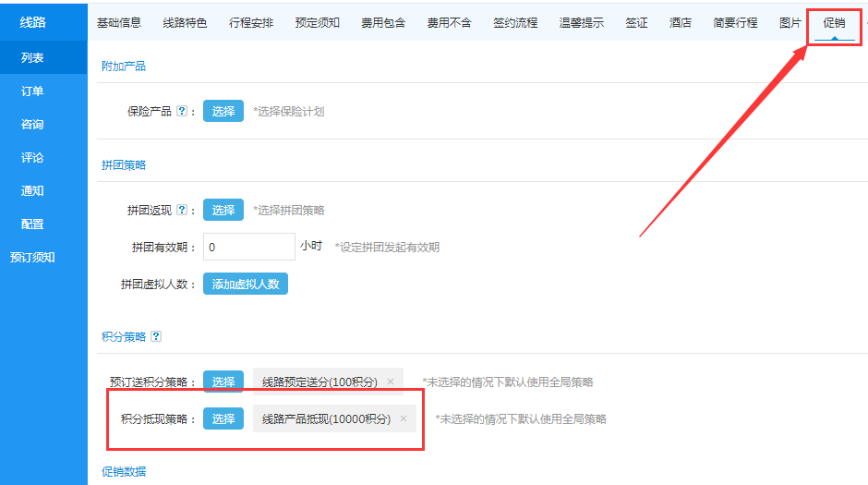
Task: Open the 酒店 tab
Action: 681,23
